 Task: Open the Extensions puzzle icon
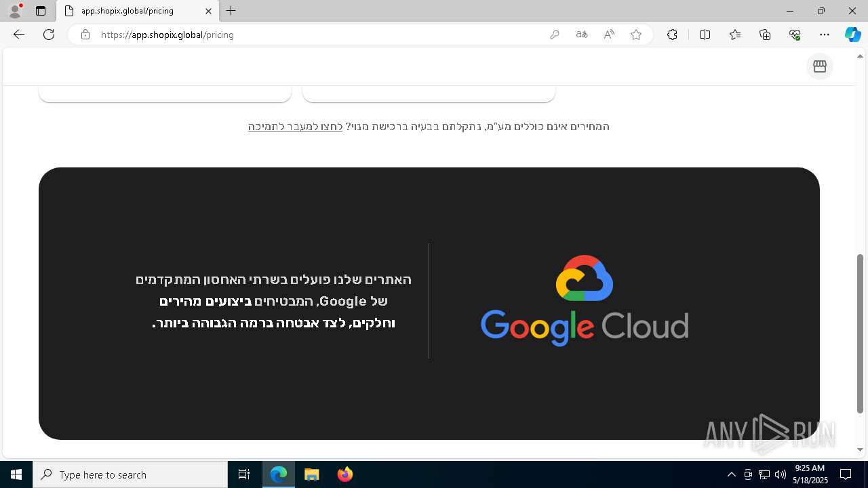(x=672, y=35)
